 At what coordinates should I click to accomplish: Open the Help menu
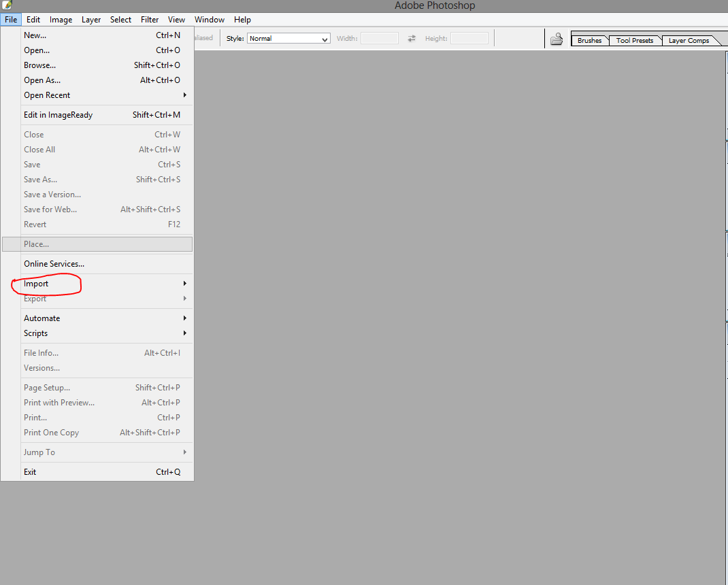pos(242,20)
